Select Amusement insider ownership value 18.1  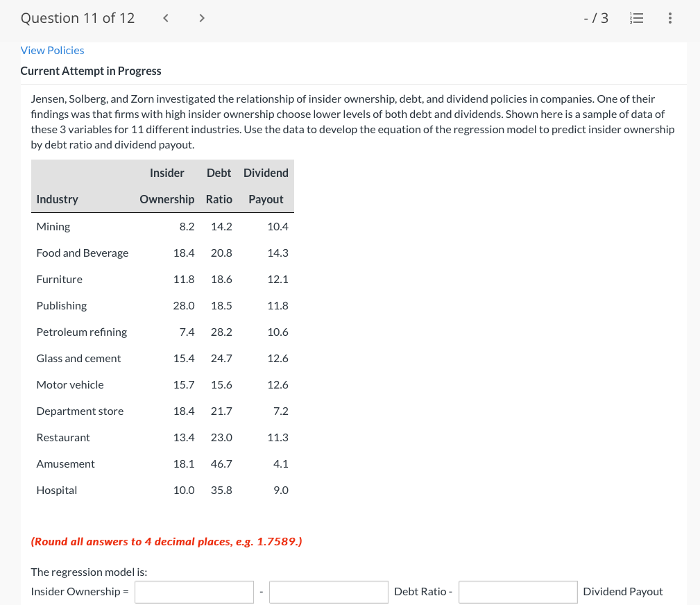click(x=184, y=463)
